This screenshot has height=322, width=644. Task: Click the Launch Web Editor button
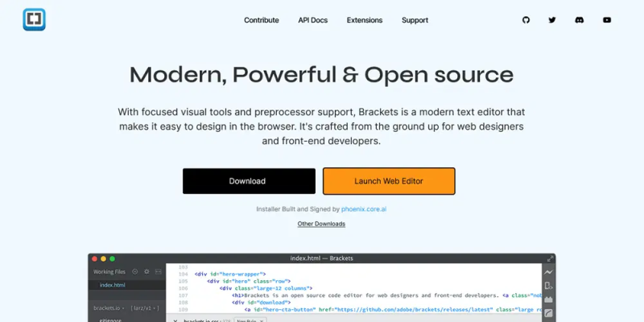pyautogui.click(x=389, y=181)
